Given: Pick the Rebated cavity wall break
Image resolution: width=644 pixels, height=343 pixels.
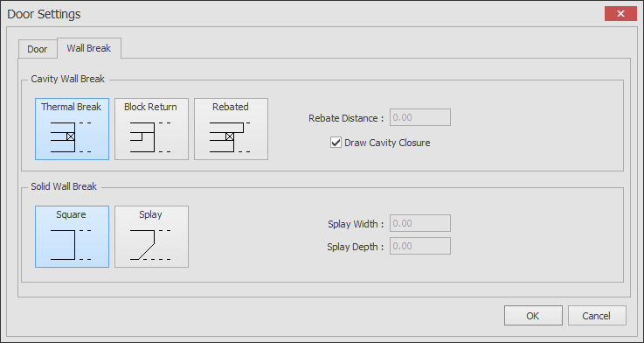Looking at the screenshot, I should click(x=232, y=129).
